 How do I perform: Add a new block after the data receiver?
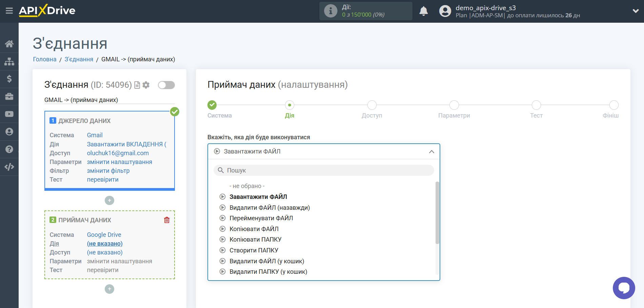[x=109, y=289]
